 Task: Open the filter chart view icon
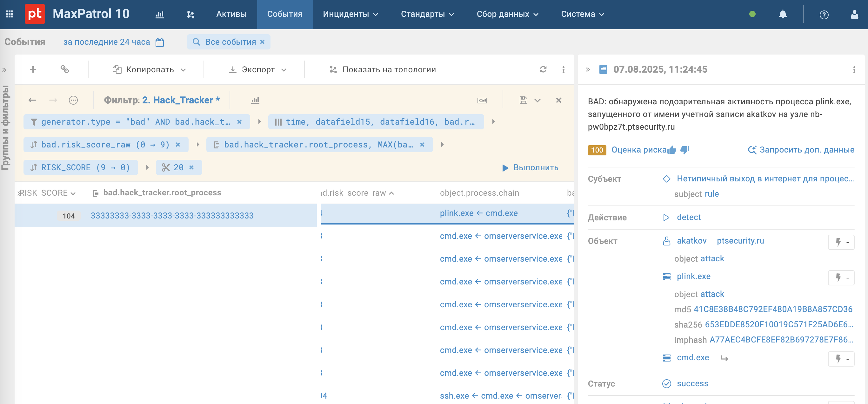click(x=255, y=100)
